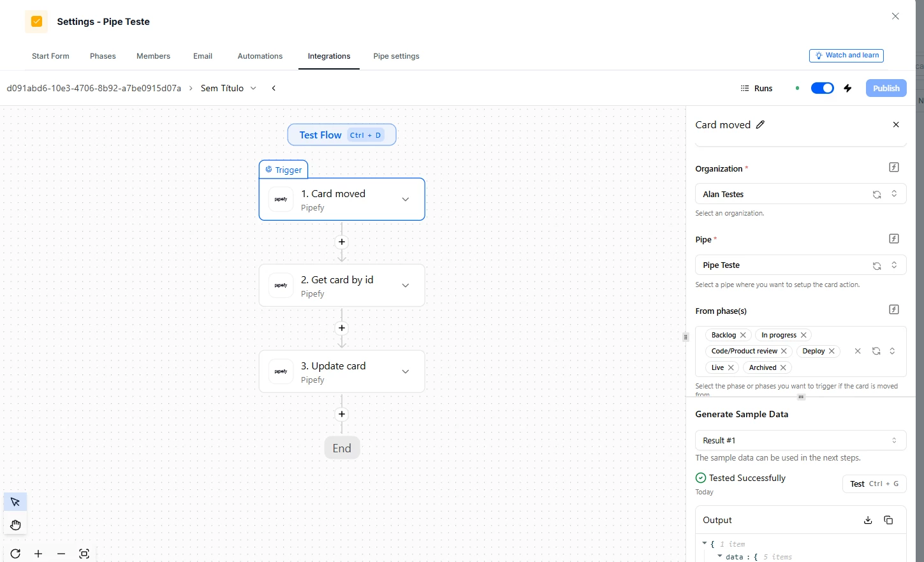The image size is (924, 562).
Task: Open the From phase(s) selector arrows
Action: 892,351
